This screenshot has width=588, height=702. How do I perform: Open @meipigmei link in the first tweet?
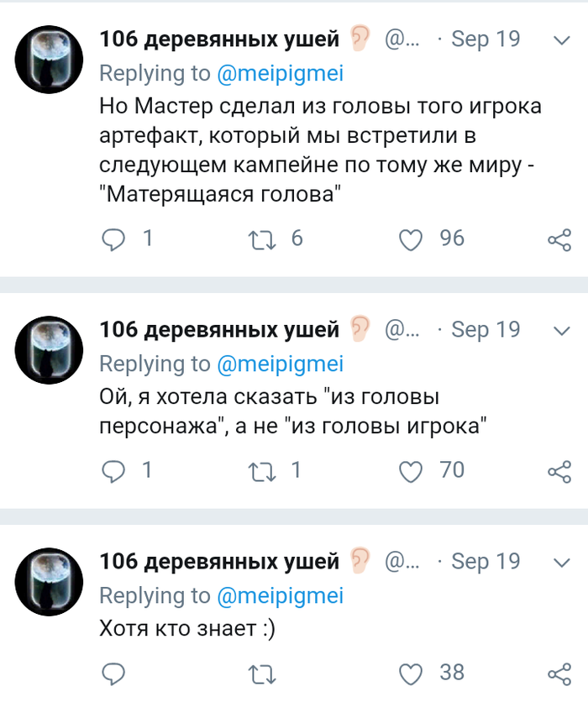[280, 74]
